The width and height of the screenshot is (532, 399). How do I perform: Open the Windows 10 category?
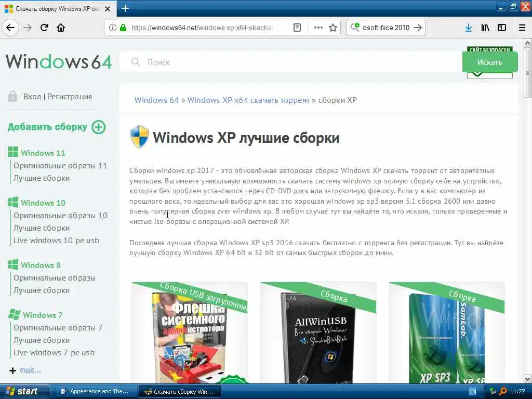click(43, 203)
